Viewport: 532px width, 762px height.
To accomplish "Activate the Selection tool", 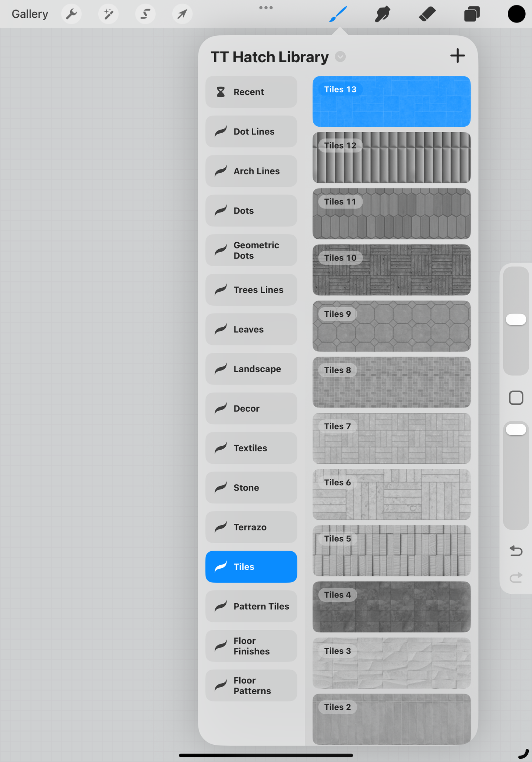I will (145, 14).
